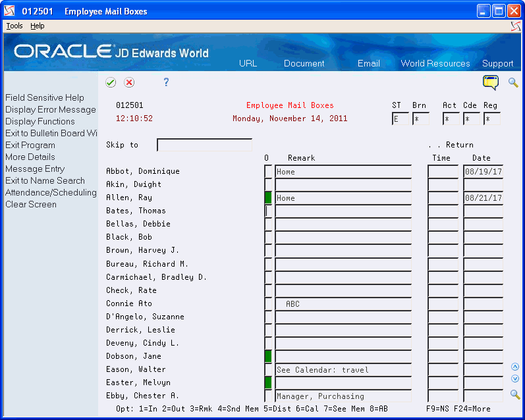Screen dimensions: 525x420
Task: Click green option box for Dobson, Jane
Action: pyautogui.click(x=268, y=356)
